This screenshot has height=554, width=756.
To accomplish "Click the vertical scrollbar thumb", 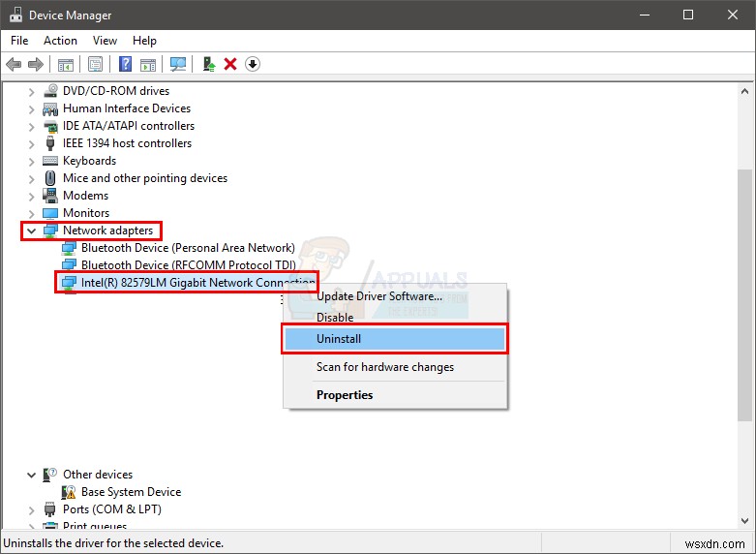I will tap(744, 295).
